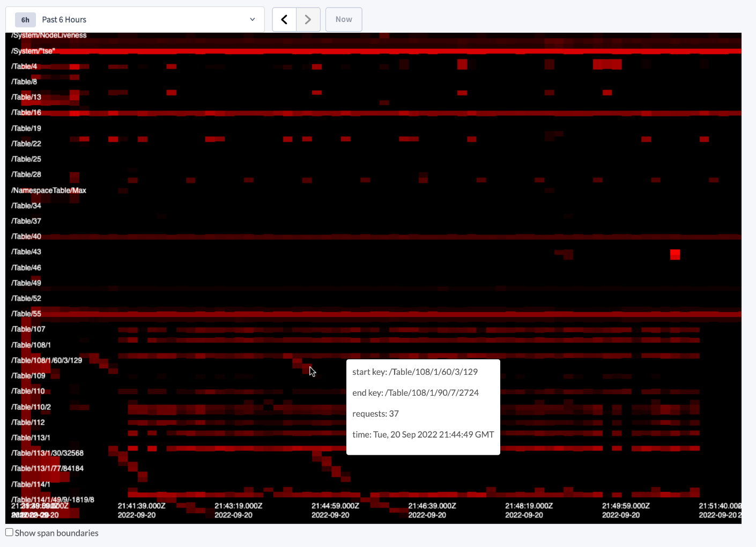Click the back arrow to view earlier data

pyautogui.click(x=284, y=19)
